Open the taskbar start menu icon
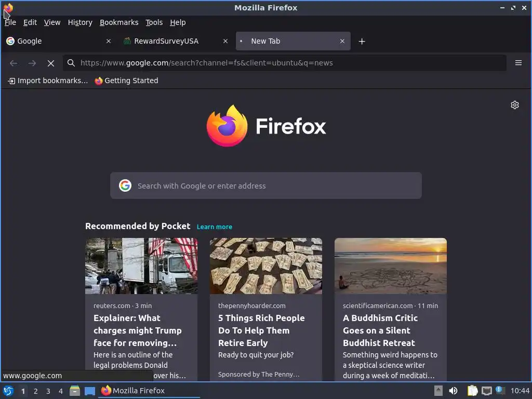The height and width of the screenshot is (399, 532). pos(8,391)
